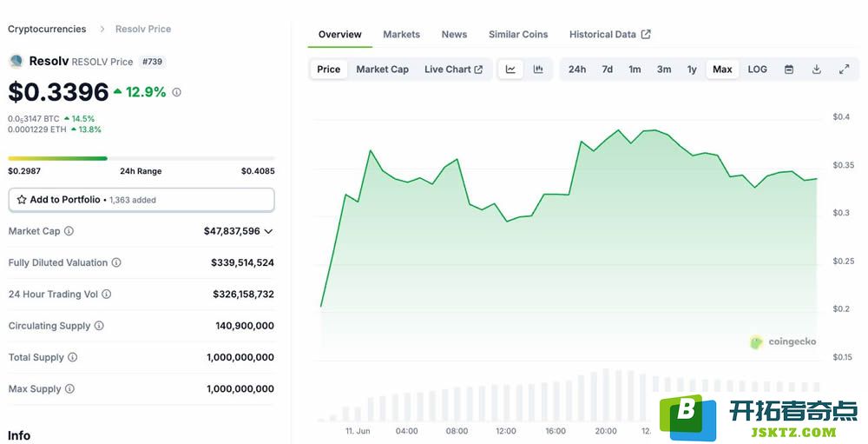Click Add to Portfolio button
This screenshot has height=444, width=868.
[141, 200]
